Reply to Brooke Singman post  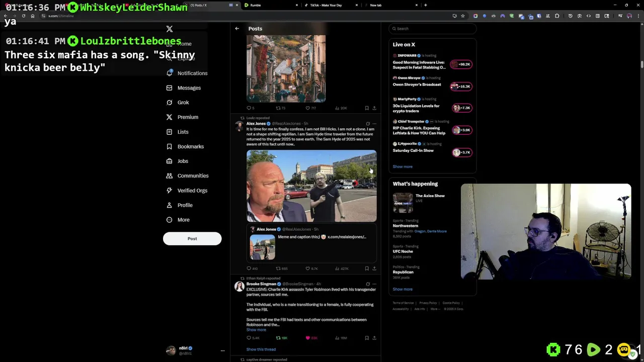click(x=249, y=338)
